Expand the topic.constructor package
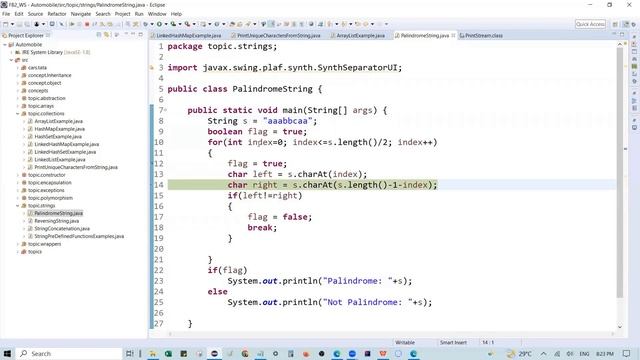640x360 pixels. click(18, 175)
